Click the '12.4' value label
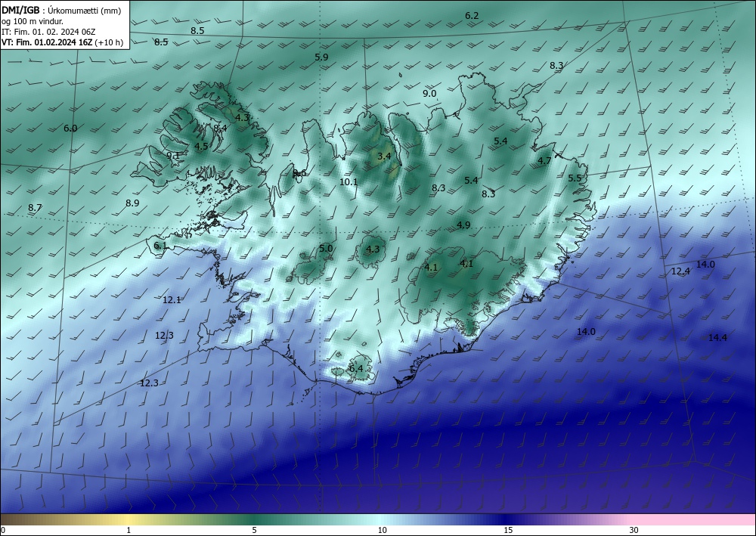 [x=680, y=271]
